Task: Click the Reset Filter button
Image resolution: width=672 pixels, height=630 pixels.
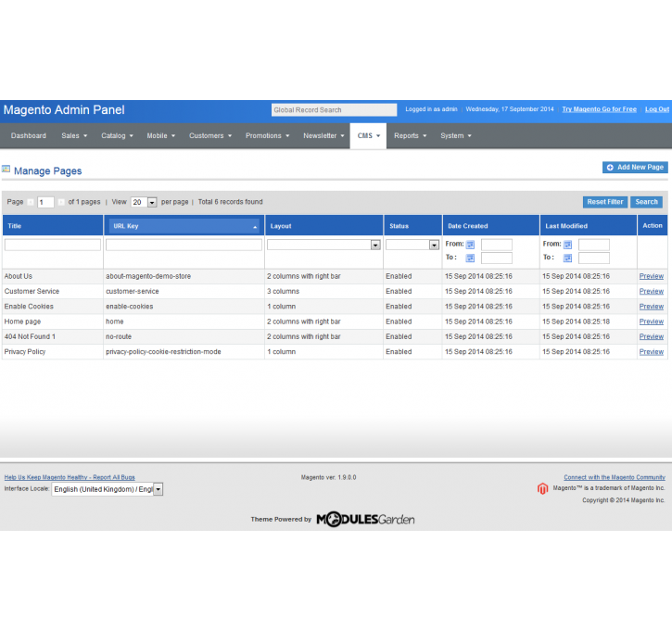Action: [605, 202]
